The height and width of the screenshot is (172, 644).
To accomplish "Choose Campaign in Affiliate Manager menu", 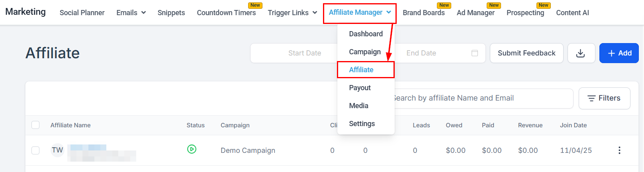I will [x=365, y=52].
